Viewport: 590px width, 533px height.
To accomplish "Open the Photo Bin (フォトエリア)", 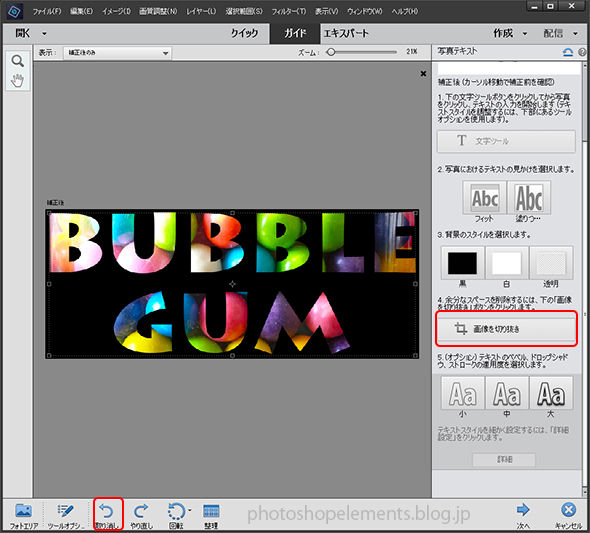I will tap(23, 516).
